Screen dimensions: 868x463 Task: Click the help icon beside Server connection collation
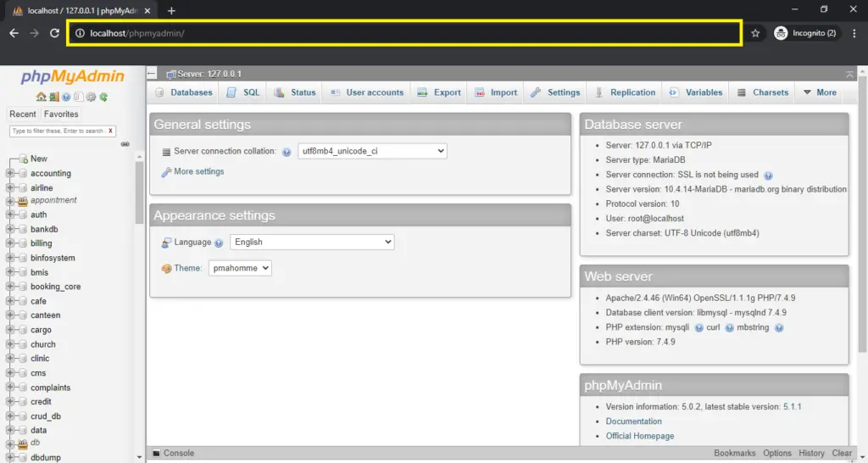click(287, 152)
